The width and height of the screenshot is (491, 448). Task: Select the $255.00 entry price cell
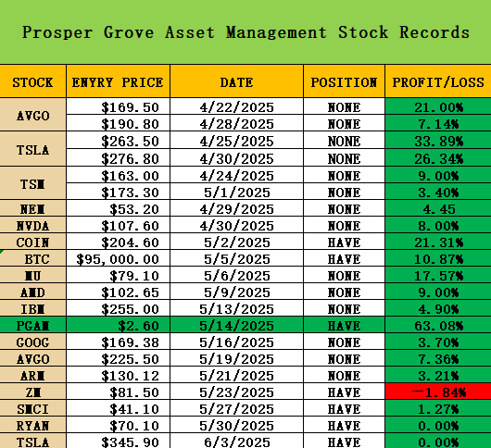click(118, 308)
